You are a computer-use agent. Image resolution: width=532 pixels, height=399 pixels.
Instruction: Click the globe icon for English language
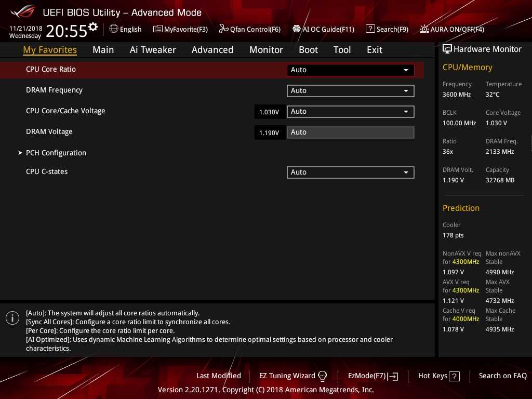pos(114,29)
